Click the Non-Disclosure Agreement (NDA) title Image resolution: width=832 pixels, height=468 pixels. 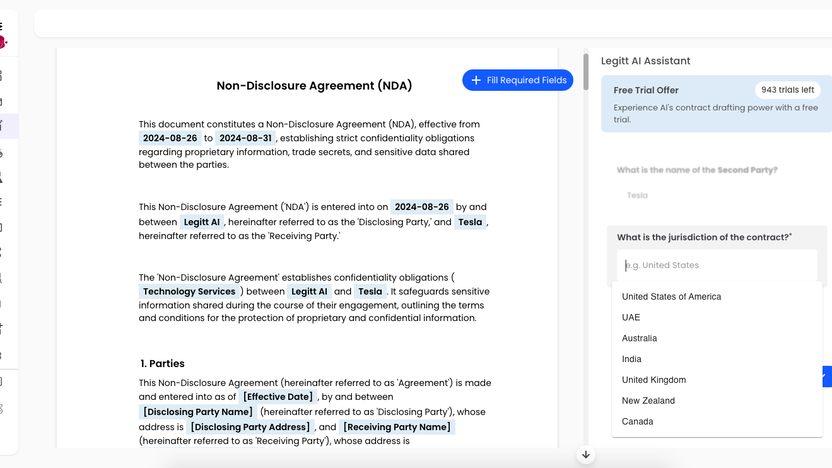[x=314, y=85]
